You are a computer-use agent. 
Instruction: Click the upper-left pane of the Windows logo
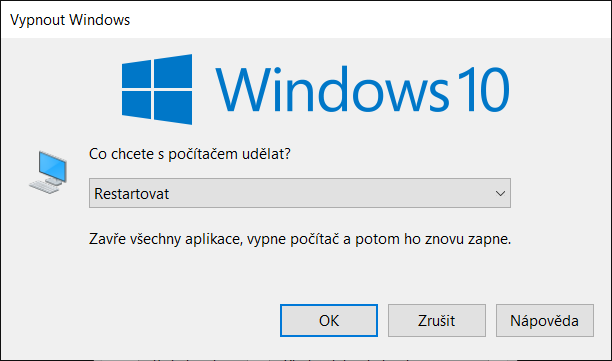(136, 75)
